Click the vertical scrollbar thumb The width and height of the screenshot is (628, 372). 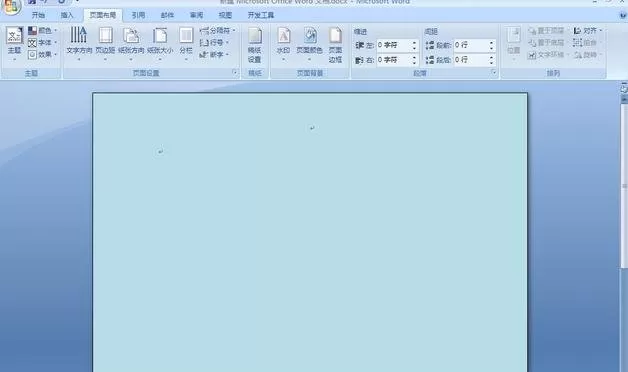pos(624,186)
